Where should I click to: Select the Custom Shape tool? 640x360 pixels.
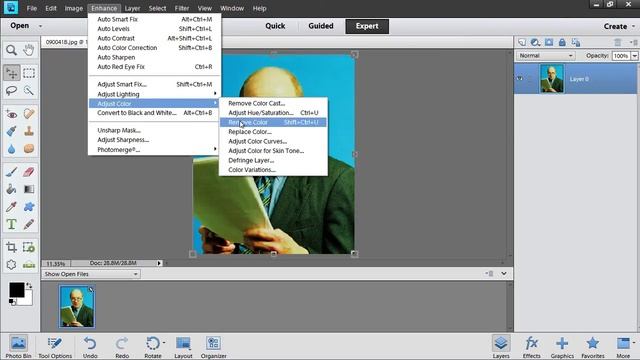(x=29, y=207)
